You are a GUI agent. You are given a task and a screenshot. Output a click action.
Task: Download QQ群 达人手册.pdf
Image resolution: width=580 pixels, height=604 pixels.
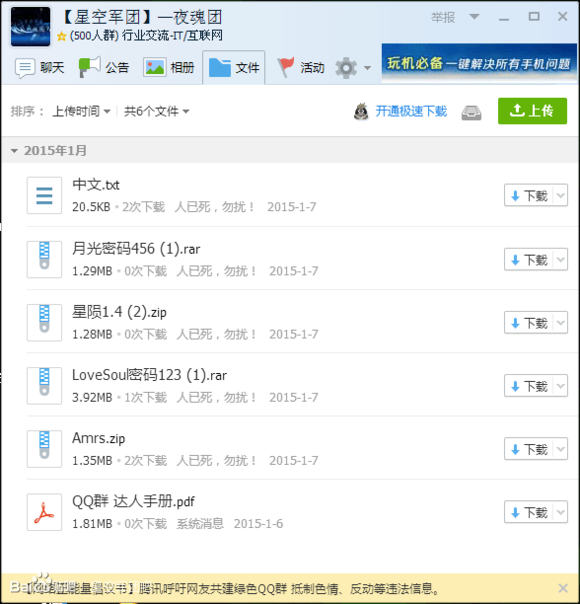(529, 512)
